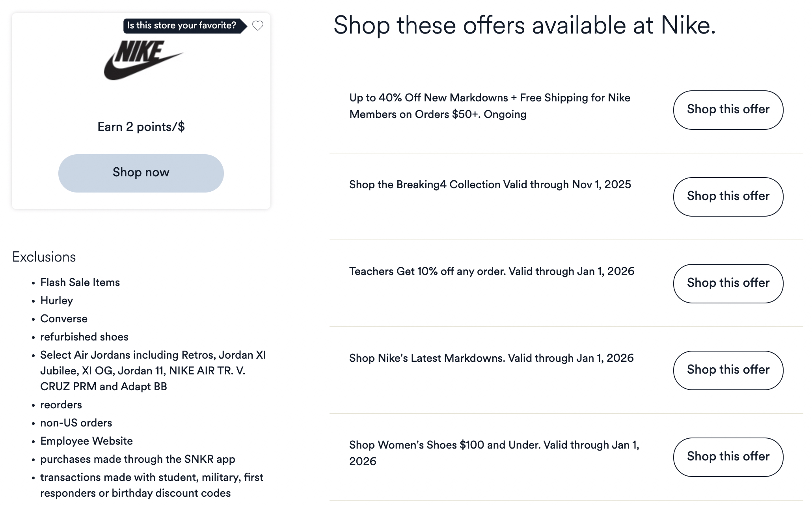Shop the 40% Off New Markdowns offer
This screenshot has height=505, width=812.
728,110
